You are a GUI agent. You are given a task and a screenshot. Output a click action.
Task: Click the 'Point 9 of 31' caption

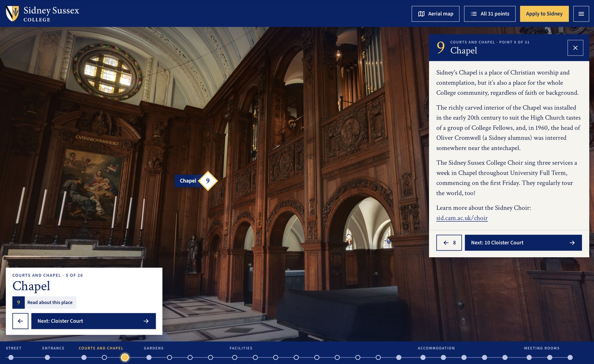point(514,42)
